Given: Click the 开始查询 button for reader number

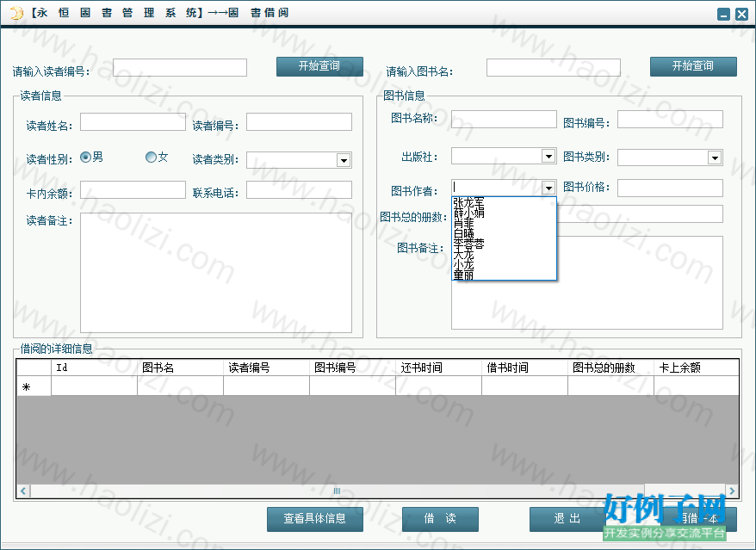Looking at the screenshot, I should click(x=319, y=66).
